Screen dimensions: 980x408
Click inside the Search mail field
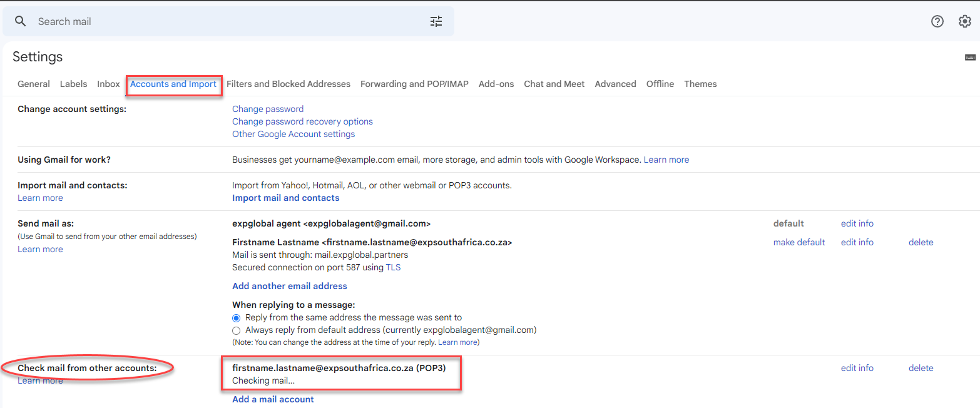(225, 21)
